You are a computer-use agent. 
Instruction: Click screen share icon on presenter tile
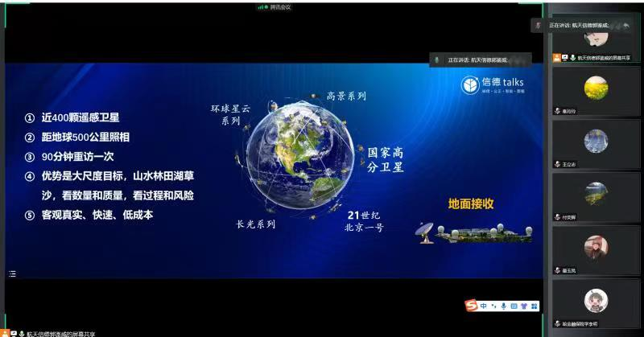pos(564,59)
